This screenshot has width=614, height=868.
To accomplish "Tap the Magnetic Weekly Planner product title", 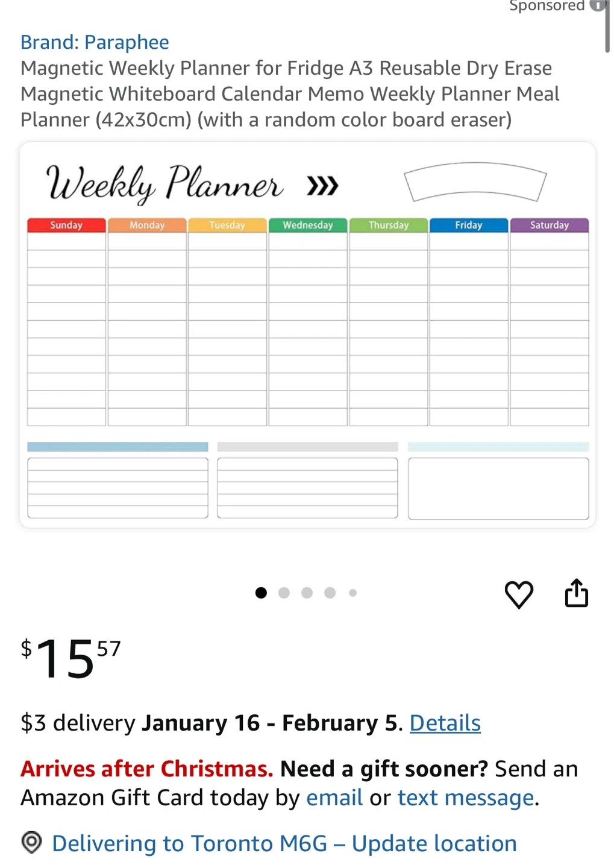I will coord(289,94).
